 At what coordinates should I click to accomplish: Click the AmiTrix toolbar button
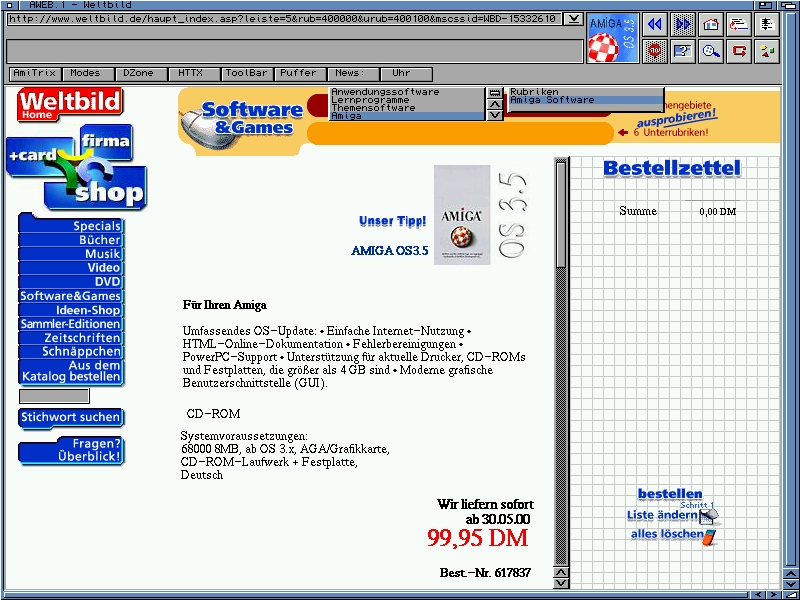pyautogui.click(x=35, y=73)
